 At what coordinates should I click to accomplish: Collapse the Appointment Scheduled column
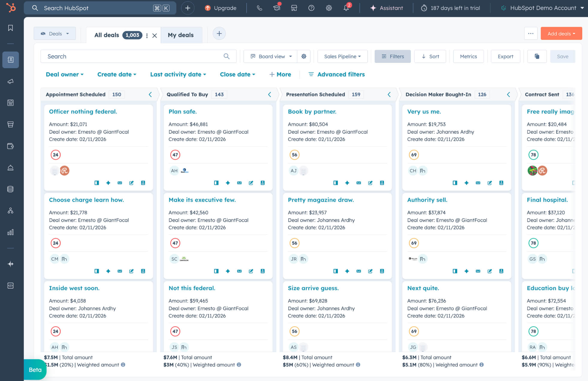coord(150,94)
